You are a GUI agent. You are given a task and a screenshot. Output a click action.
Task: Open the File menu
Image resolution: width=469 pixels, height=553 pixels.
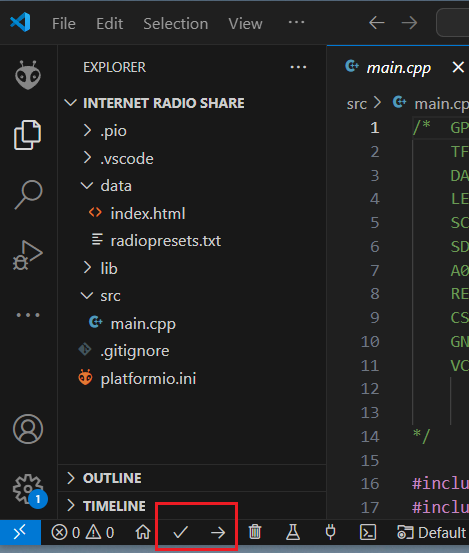(64, 24)
